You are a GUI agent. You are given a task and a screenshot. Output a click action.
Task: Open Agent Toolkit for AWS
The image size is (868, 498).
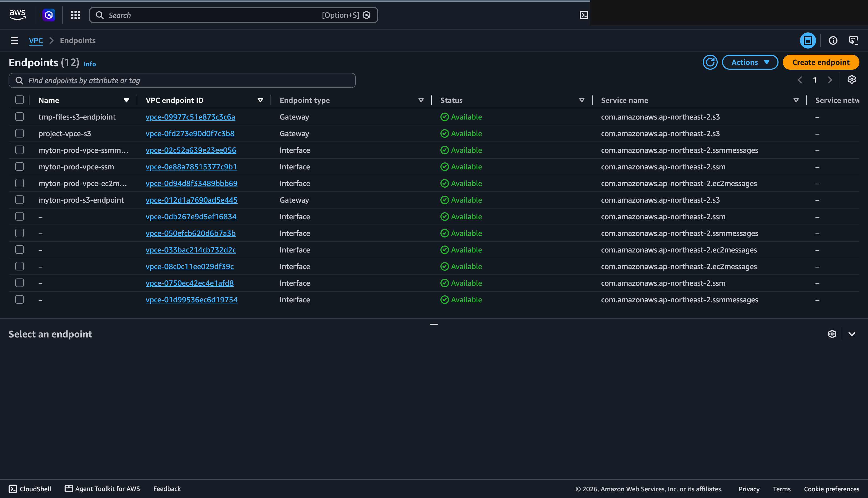tap(103, 489)
